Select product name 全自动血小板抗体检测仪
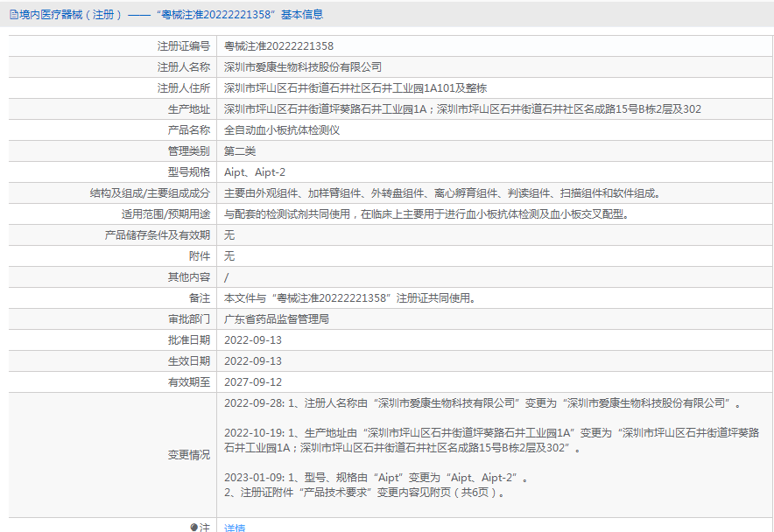Viewport: 774px width, 532px height. coord(282,130)
